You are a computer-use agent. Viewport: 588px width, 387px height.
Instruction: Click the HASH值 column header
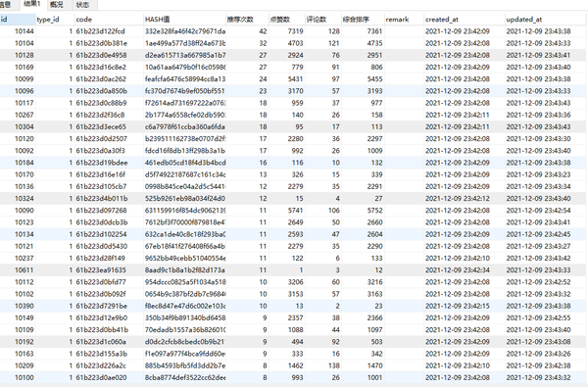185,20
